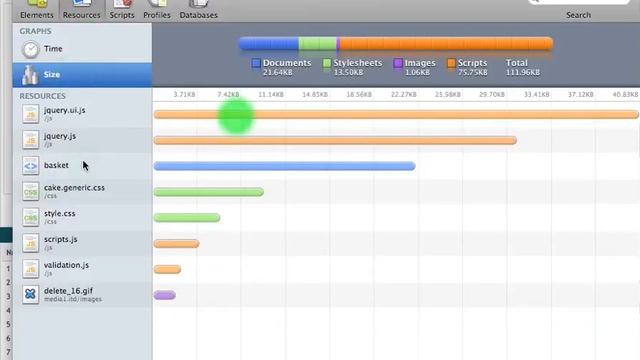Click the jquery.ui.js file icon
The image size is (640, 360).
click(x=31, y=114)
